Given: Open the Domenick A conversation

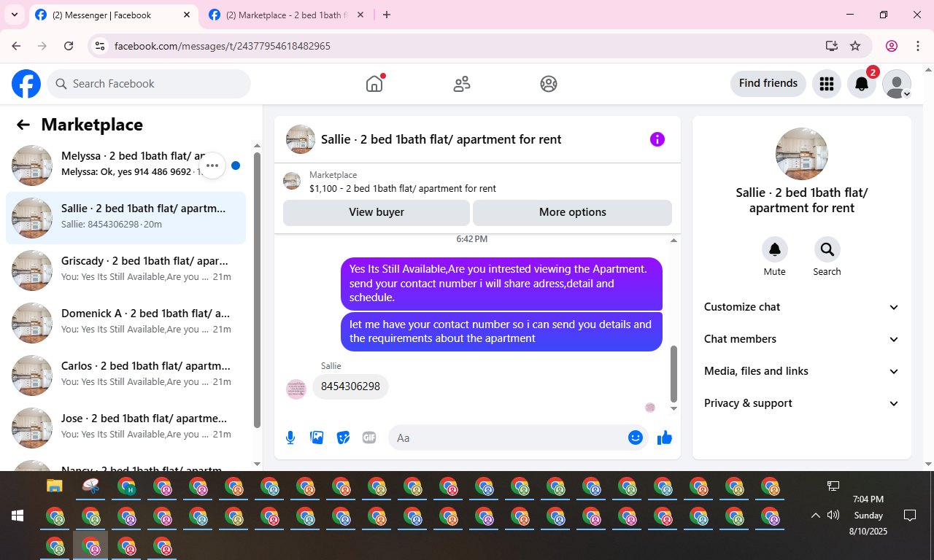Looking at the screenshot, I should pos(126,323).
